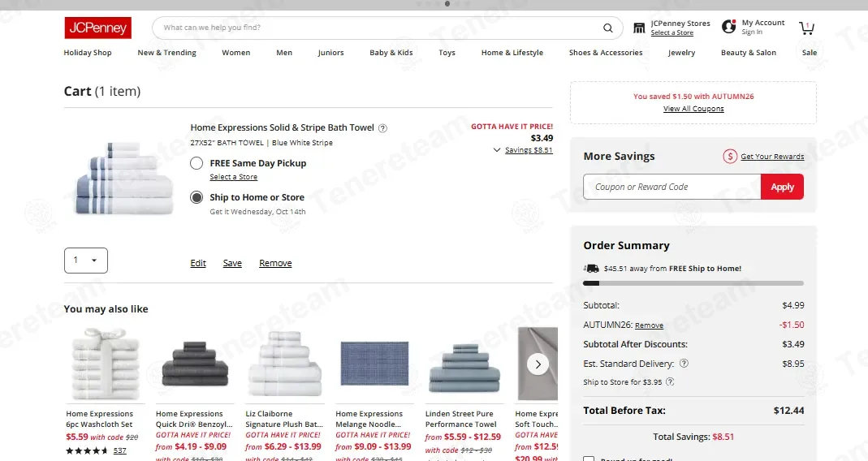Image resolution: width=868 pixels, height=461 pixels.
Task: Open Beauty & Salon menu
Action: [749, 53]
